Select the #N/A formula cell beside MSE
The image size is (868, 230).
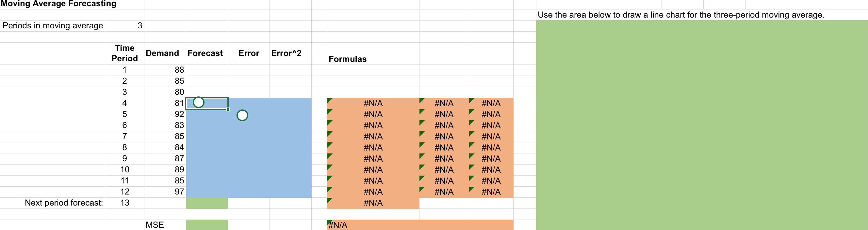(420, 225)
